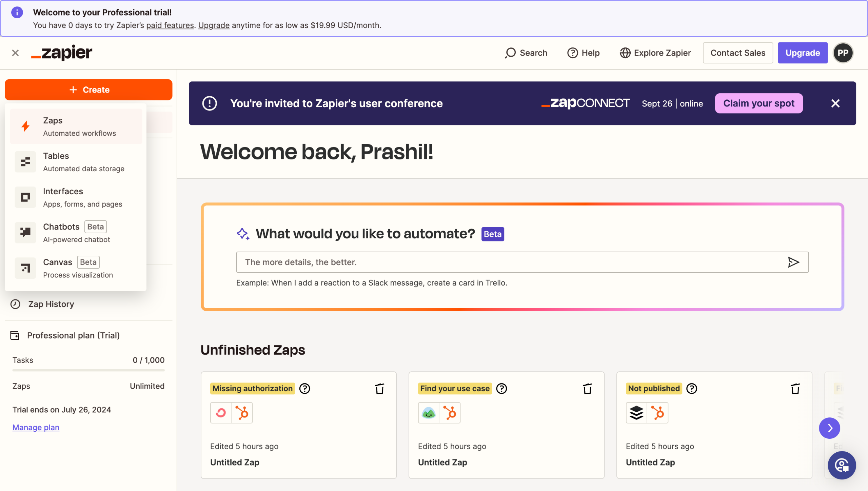868x491 pixels.
Task: Choose Tables Automated data storage option
Action: tap(76, 162)
